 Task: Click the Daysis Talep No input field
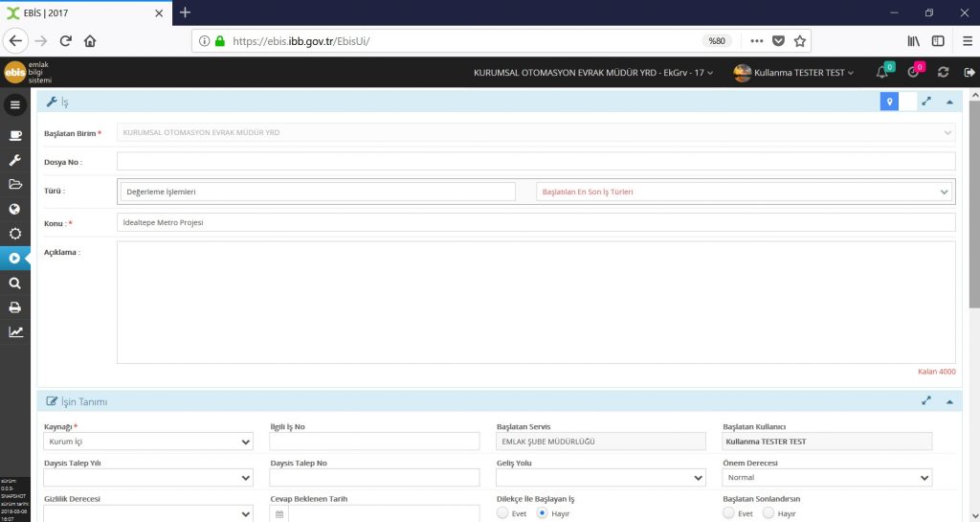tap(374, 478)
